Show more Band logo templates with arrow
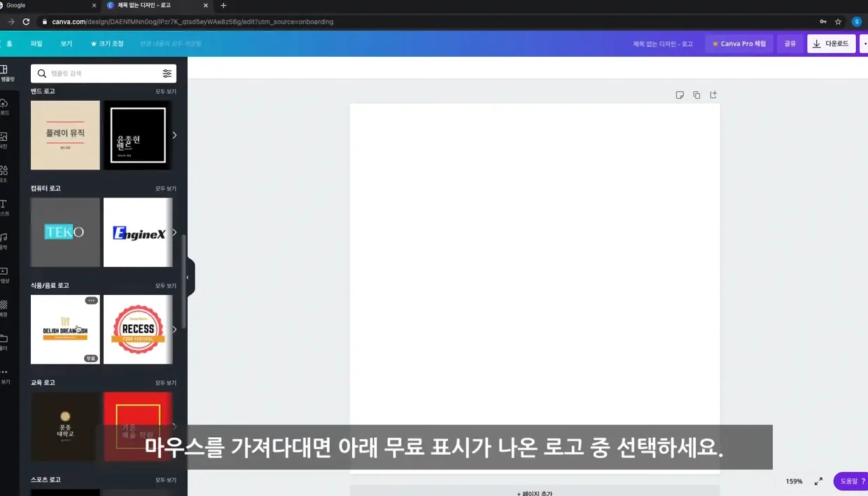 pyautogui.click(x=174, y=135)
